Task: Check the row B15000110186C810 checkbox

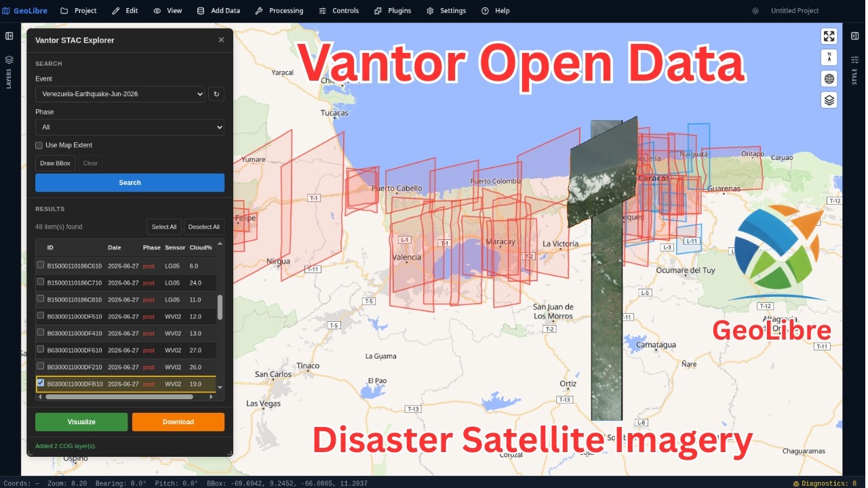Action: (41, 299)
